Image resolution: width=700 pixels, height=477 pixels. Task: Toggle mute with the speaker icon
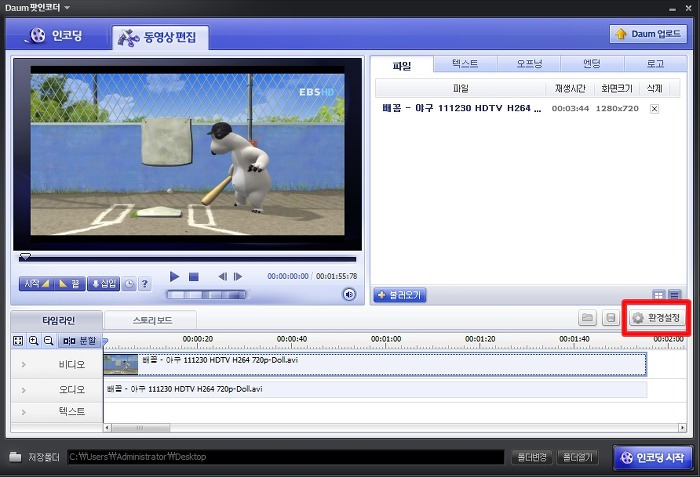[x=349, y=294]
